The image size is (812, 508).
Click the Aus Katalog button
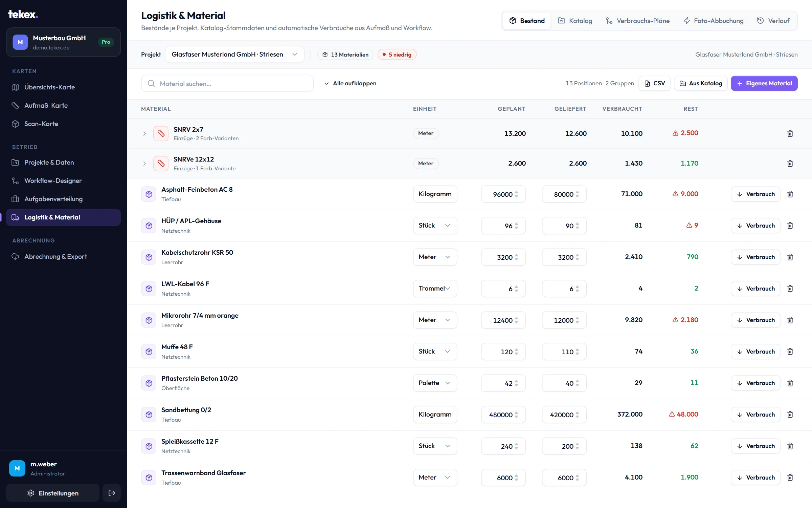pyautogui.click(x=701, y=83)
